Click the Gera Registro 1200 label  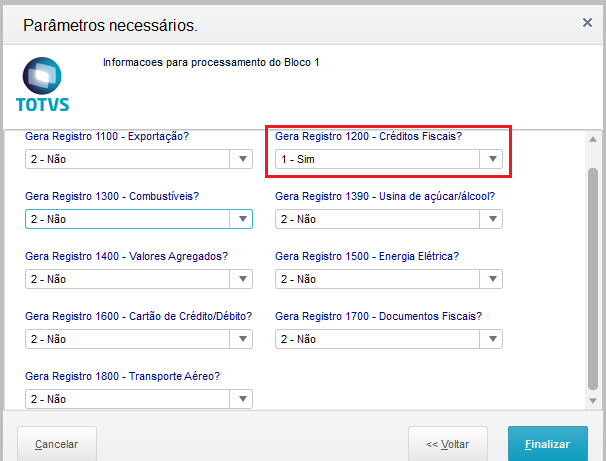pos(368,136)
